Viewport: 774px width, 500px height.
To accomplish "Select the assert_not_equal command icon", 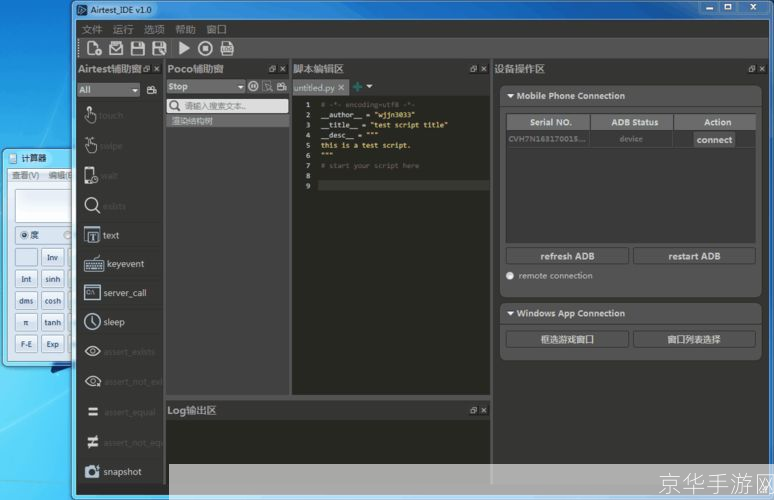I will pos(93,442).
